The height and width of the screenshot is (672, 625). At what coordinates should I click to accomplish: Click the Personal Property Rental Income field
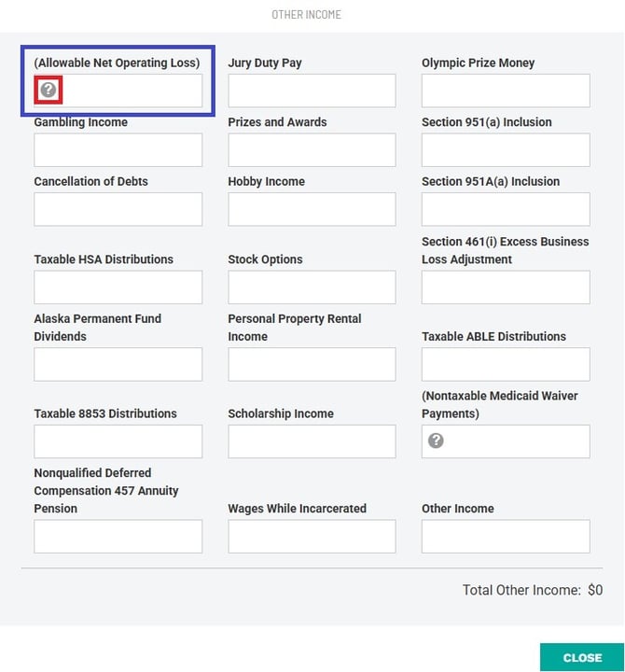[312, 364]
